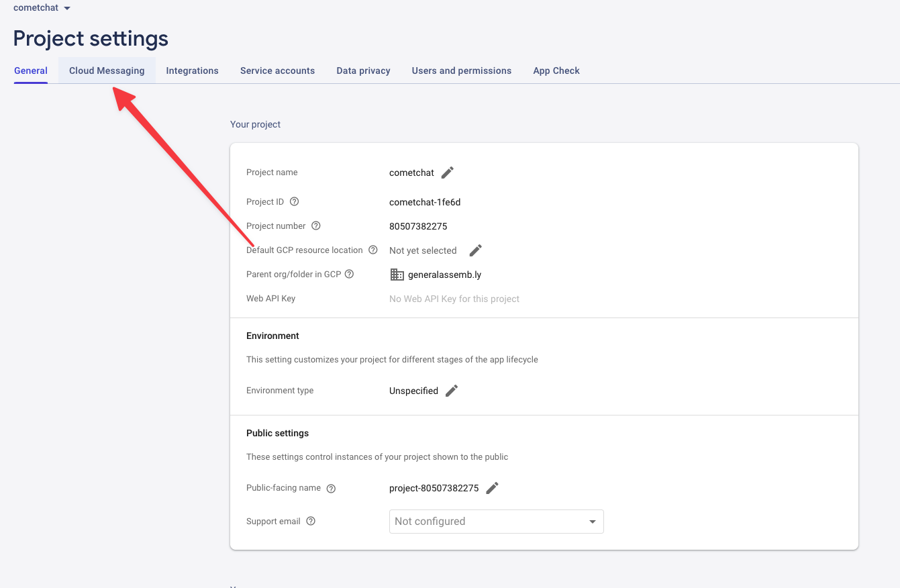Click the project-80507382275 public-facing name

pos(434,488)
